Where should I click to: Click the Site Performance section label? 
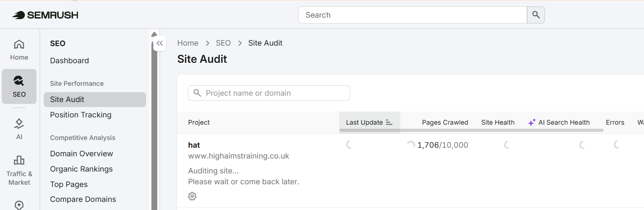pos(77,84)
